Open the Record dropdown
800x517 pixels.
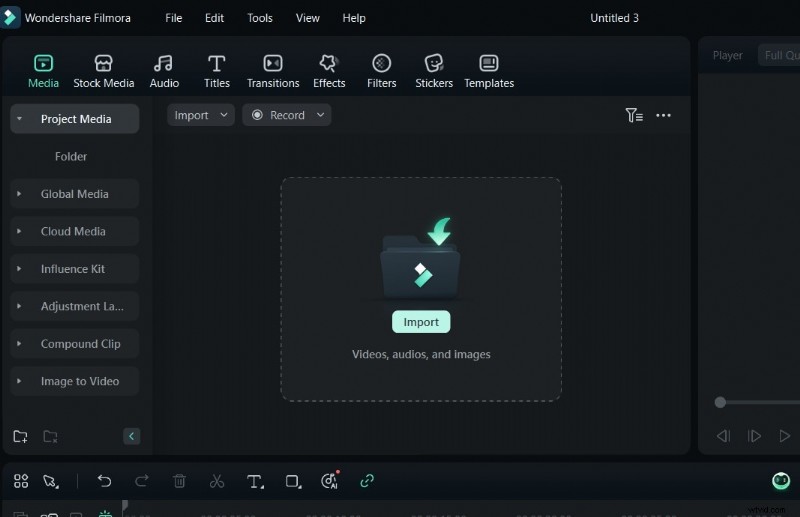287,115
